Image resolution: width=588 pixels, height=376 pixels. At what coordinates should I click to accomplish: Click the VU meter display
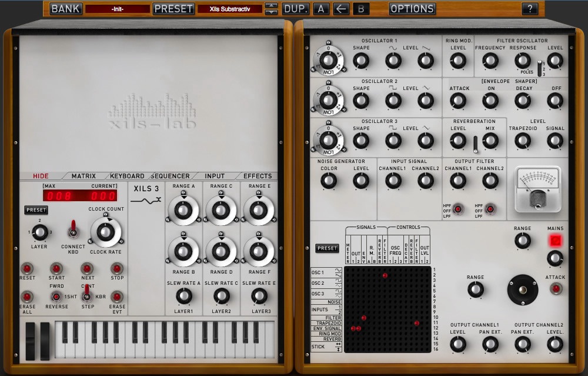click(x=538, y=189)
